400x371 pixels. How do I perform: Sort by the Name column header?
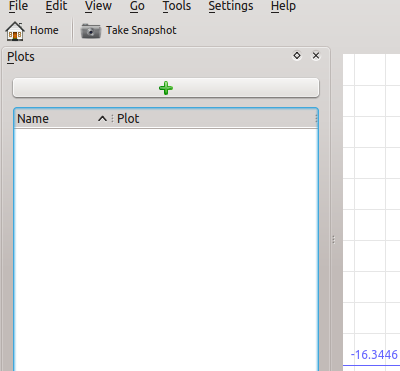pyautogui.click(x=62, y=119)
